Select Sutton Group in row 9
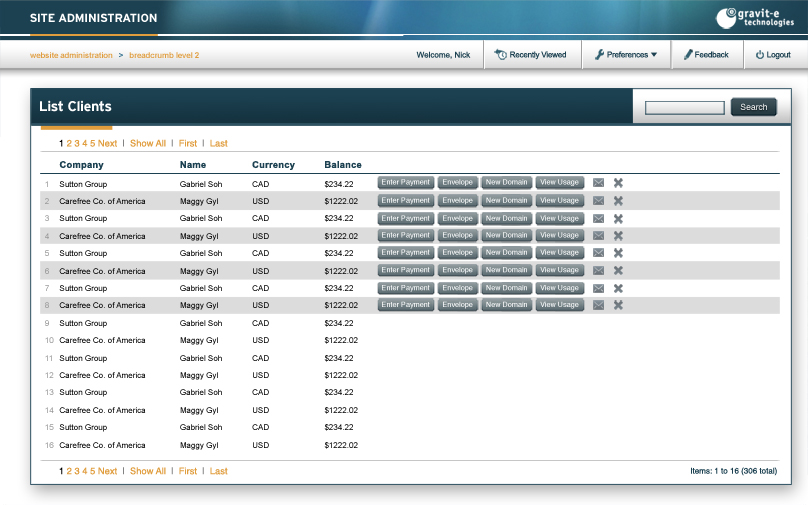The width and height of the screenshot is (808, 505). click(83, 323)
